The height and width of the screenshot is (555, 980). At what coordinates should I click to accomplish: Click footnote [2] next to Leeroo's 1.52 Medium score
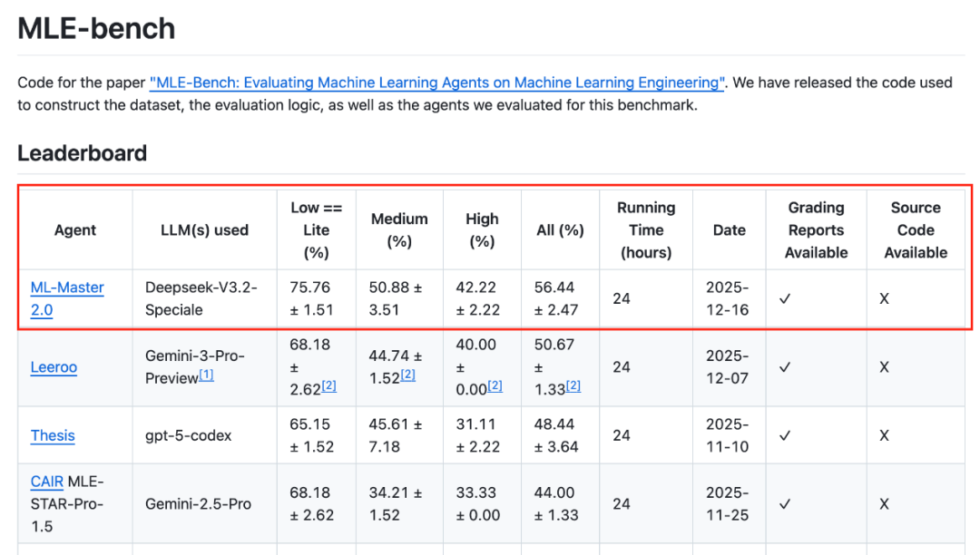(407, 375)
